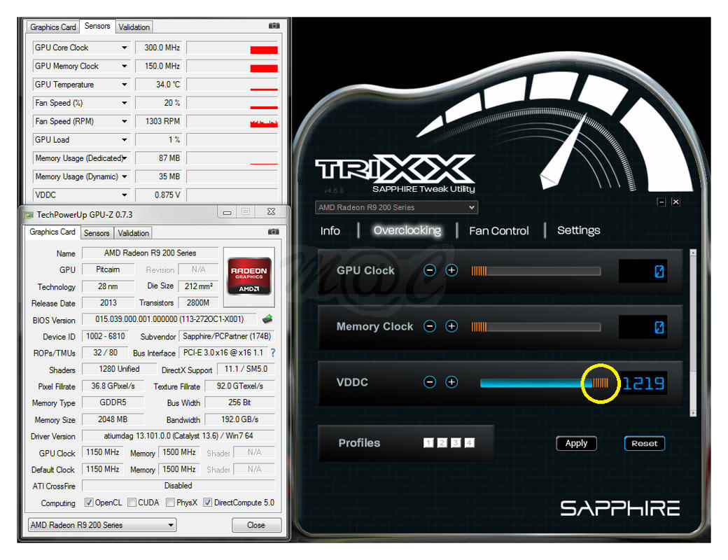Close the TRIXX window

[x=676, y=202]
